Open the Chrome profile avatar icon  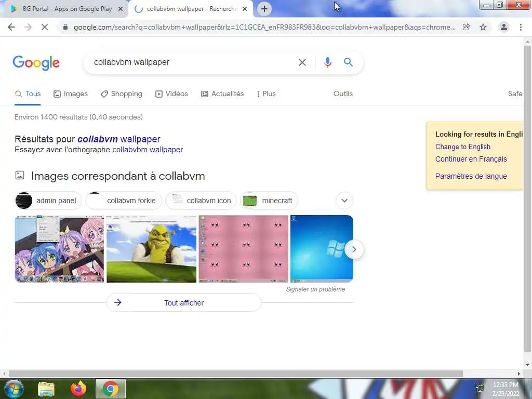pos(504,27)
